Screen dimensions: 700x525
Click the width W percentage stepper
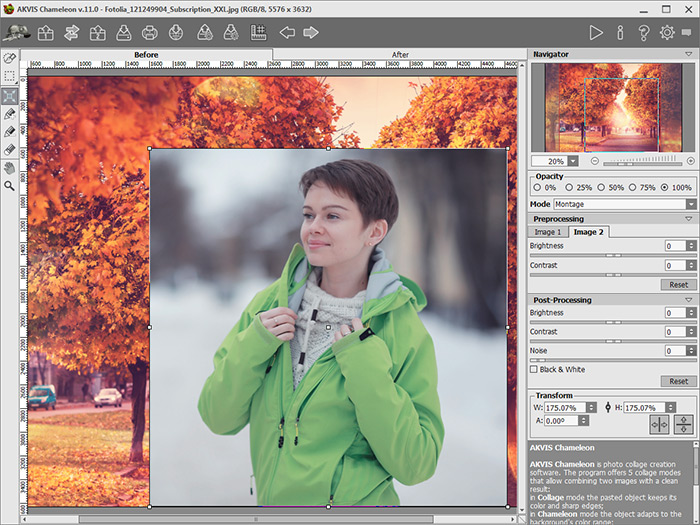click(x=591, y=407)
